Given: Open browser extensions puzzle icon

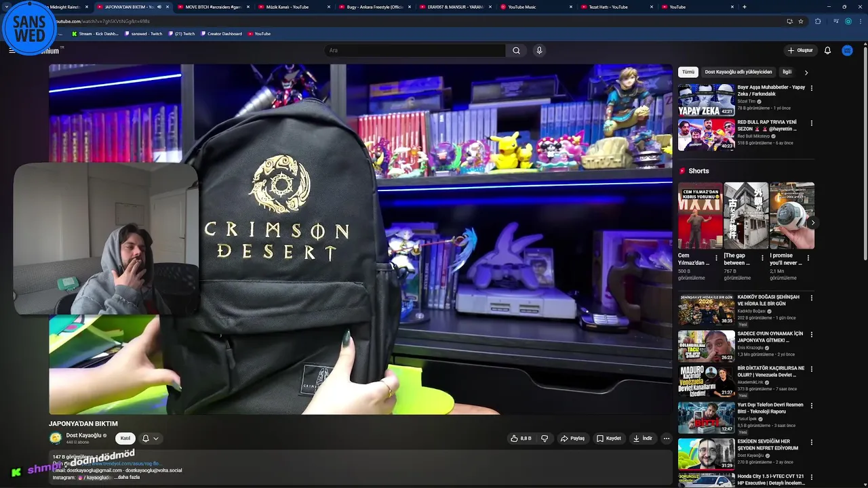Looking at the screenshot, I should (x=818, y=21).
